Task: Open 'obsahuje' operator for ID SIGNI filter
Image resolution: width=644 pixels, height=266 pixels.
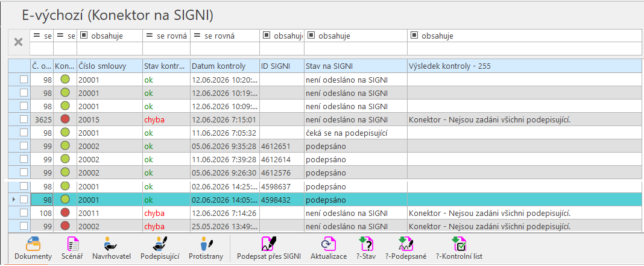Action: [282, 36]
